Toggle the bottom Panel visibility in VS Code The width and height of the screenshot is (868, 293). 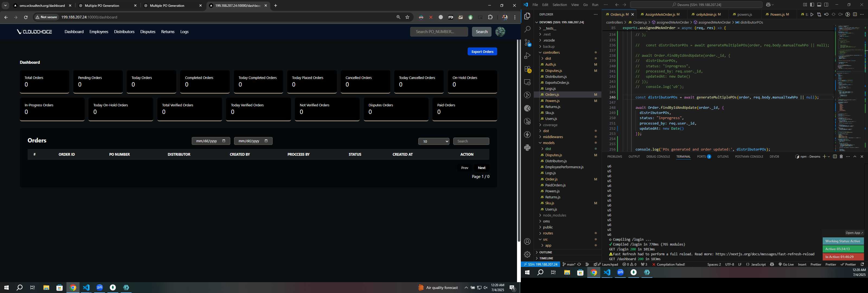[819, 5]
